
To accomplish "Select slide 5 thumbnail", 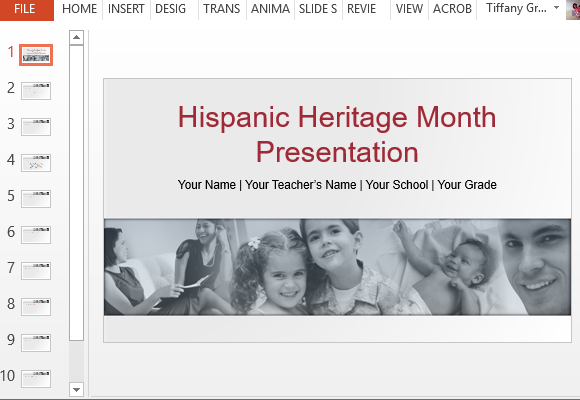I will point(36,199).
